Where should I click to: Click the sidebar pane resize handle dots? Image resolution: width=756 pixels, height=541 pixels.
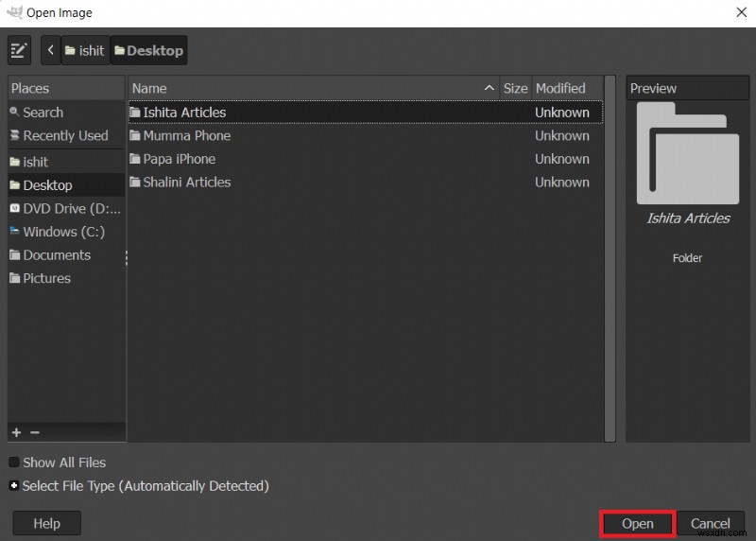127,257
